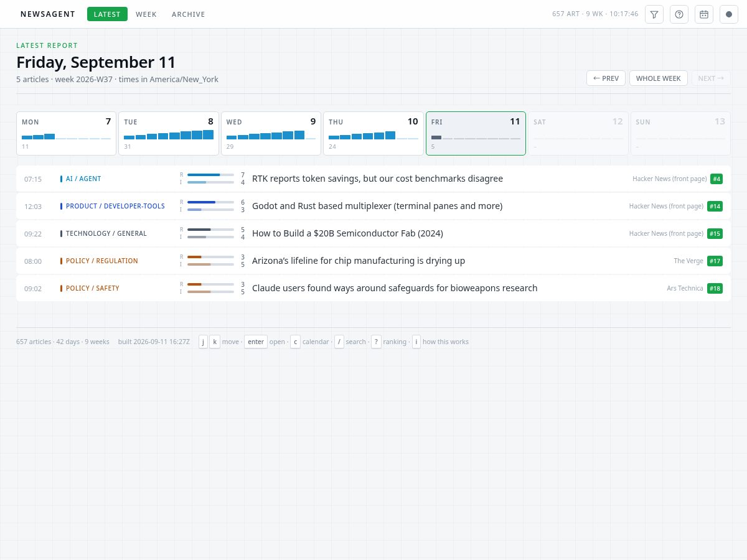Click the Ars Technica source label

(x=685, y=288)
